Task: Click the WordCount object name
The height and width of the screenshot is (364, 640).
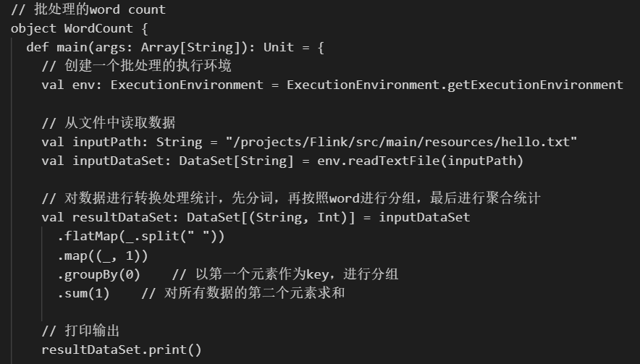Action: pyautogui.click(x=98, y=28)
